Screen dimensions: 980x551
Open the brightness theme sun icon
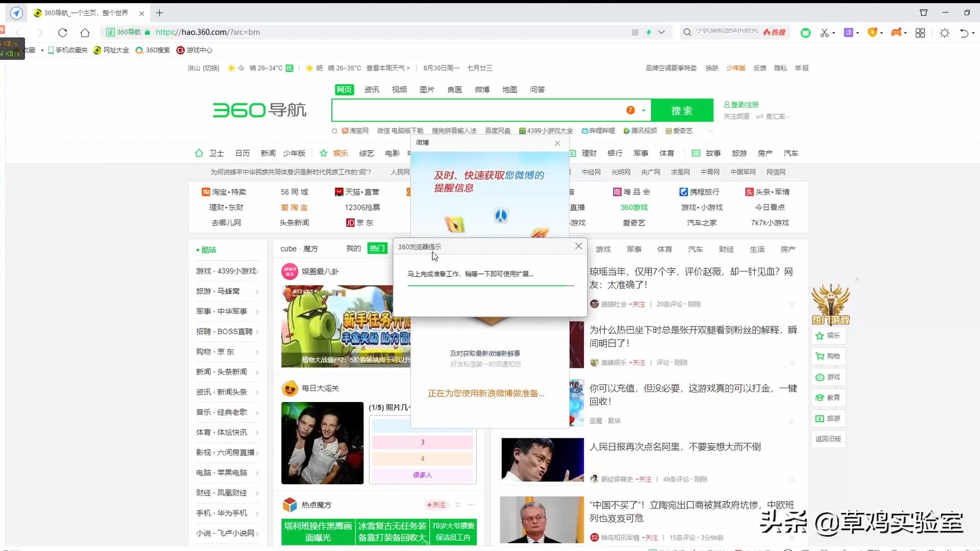(x=944, y=32)
